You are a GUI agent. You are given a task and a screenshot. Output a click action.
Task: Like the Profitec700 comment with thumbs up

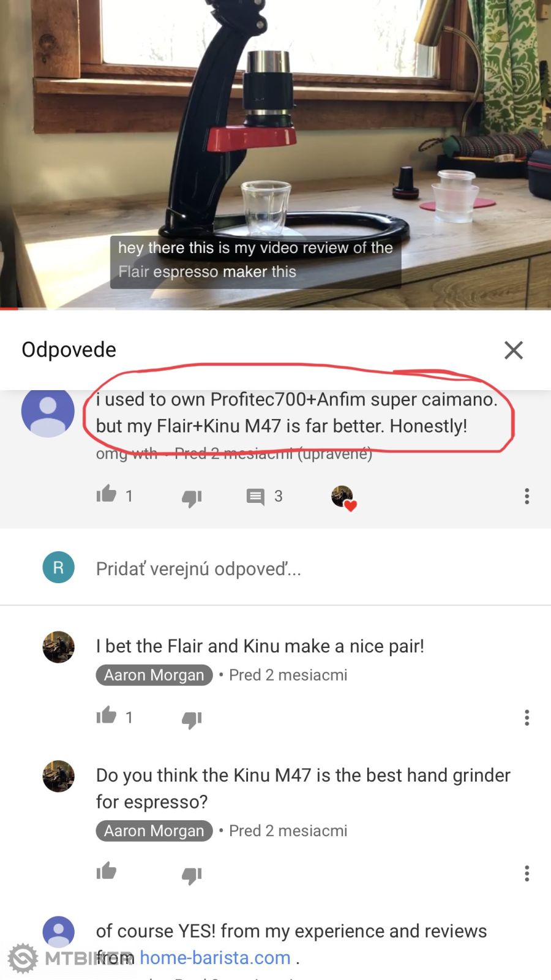click(107, 494)
